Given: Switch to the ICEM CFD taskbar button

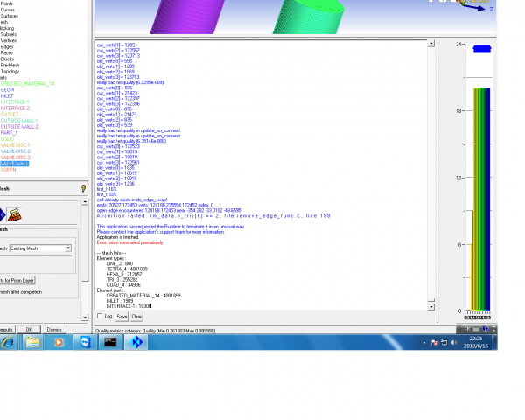Looking at the screenshot, I should coord(136,342).
